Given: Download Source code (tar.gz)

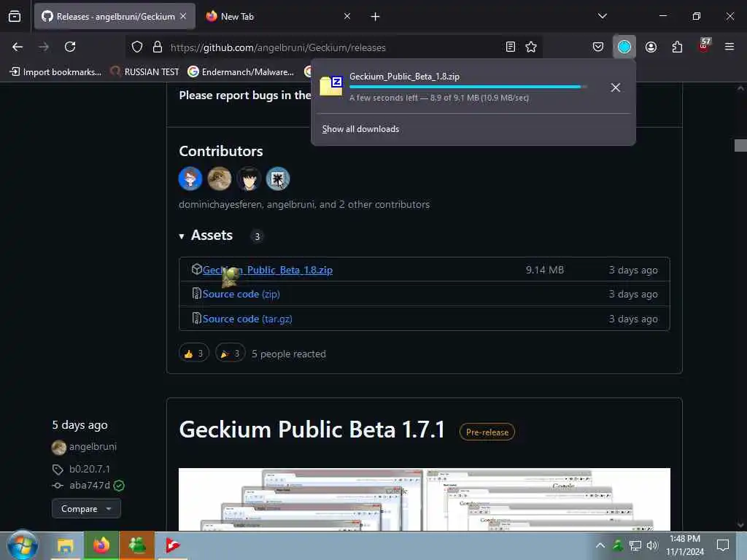Looking at the screenshot, I should (x=247, y=319).
